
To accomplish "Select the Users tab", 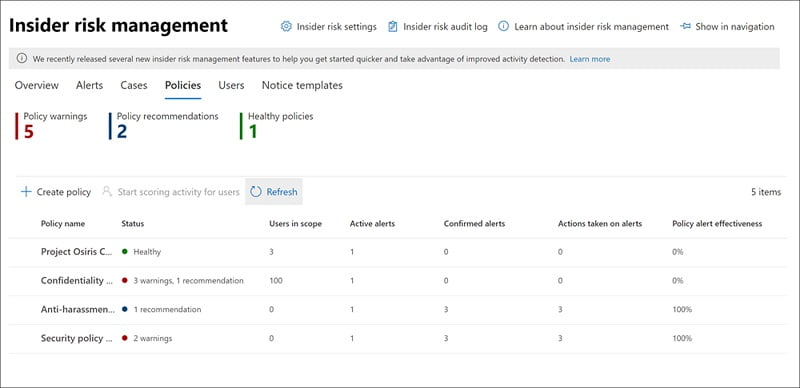I will click(231, 85).
